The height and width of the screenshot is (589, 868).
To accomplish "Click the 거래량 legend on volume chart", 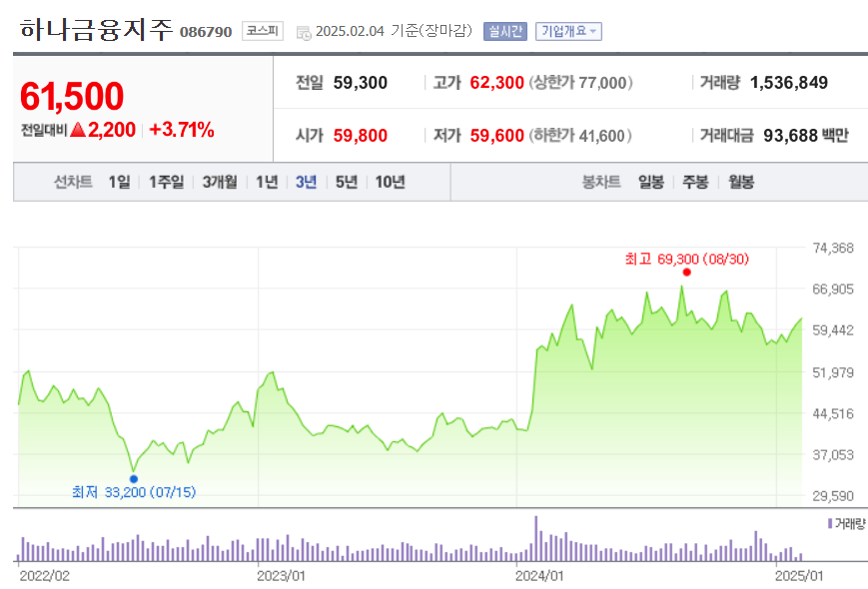I will pyautogui.click(x=846, y=523).
